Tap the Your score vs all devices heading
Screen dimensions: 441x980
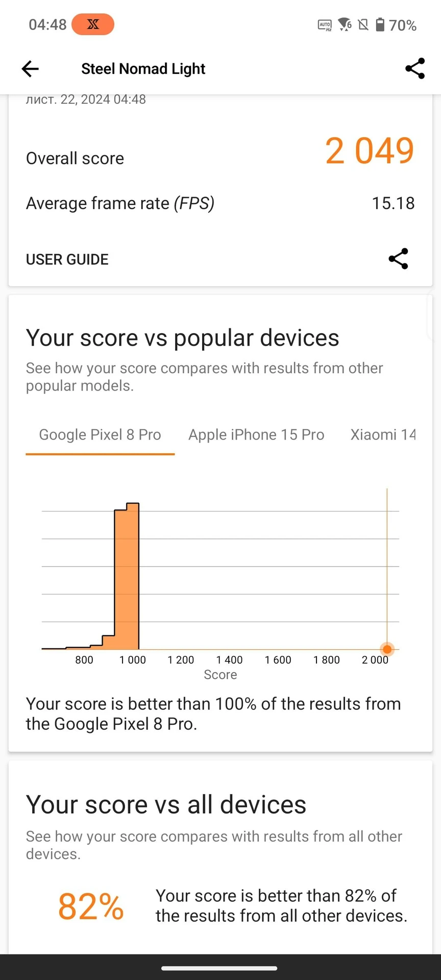coord(166,805)
